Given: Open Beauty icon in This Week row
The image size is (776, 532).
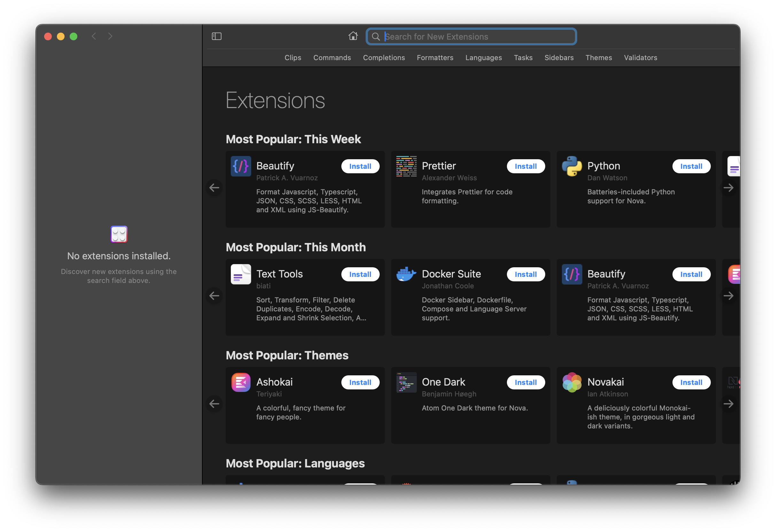Looking at the screenshot, I should coord(241,166).
